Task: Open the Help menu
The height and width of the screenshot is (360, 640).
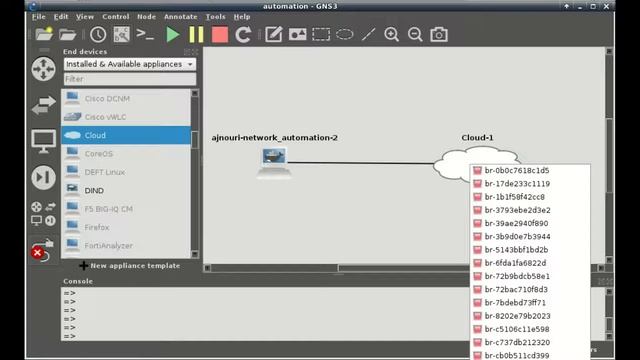Action: 242,17
